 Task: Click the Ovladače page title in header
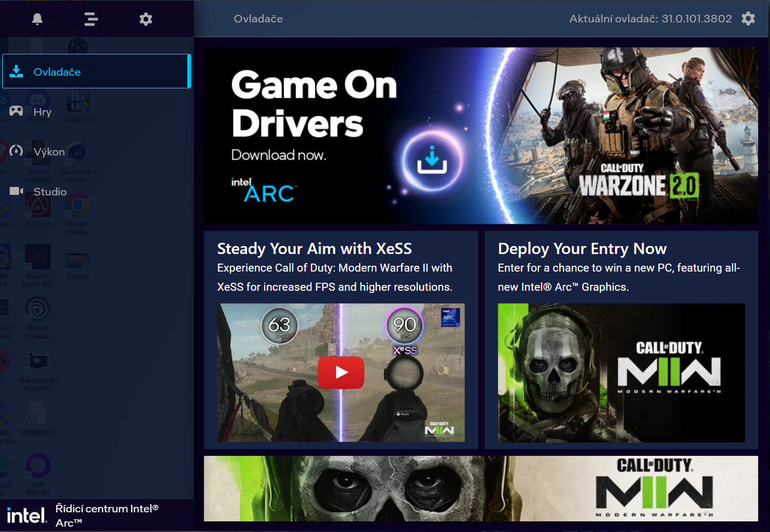[258, 19]
